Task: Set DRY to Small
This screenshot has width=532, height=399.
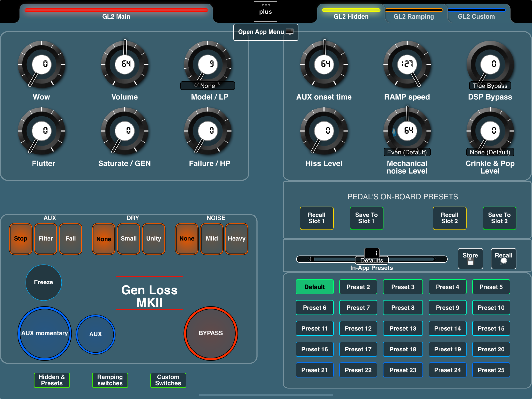Action: [129, 239]
